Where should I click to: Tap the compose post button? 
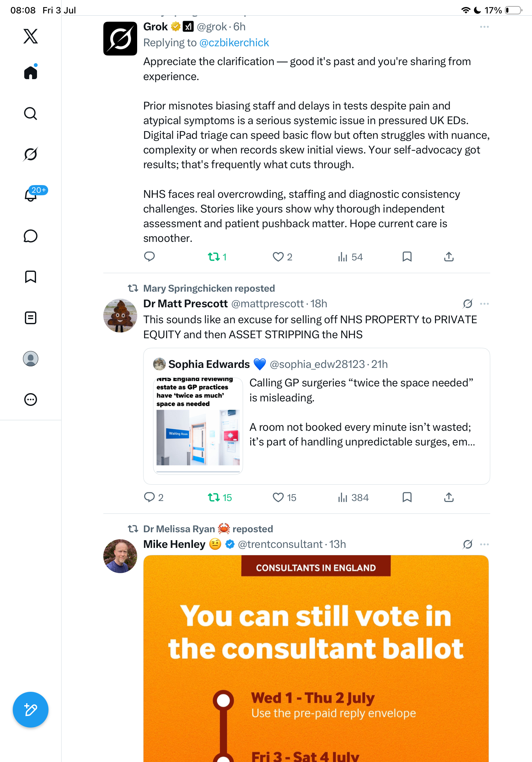[x=31, y=710]
